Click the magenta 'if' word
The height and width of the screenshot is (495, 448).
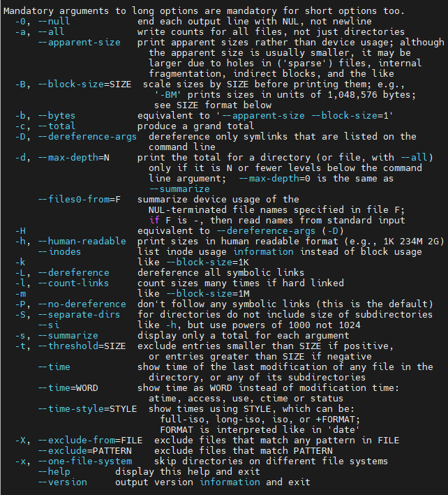(154, 221)
